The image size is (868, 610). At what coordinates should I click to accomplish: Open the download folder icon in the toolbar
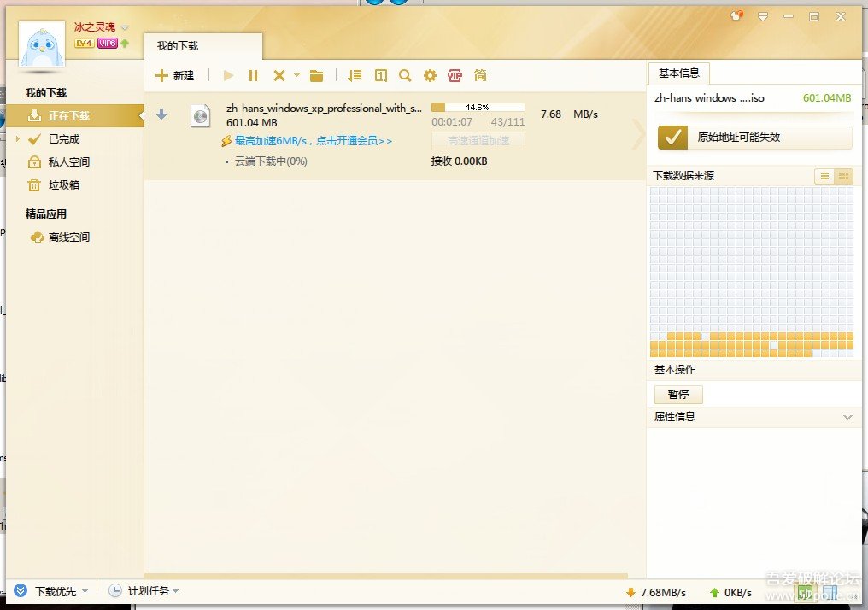[x=317, y=76]
